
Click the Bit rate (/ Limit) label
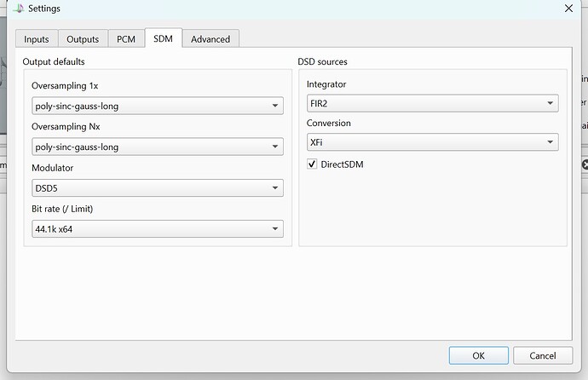tap(62, 209)
